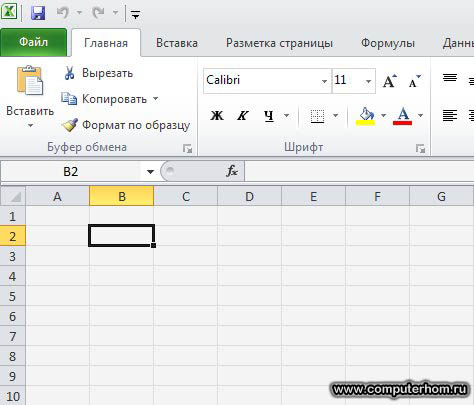Apply yellow fill color bucket
Image resolution: width=474 pixels, height=405 pixels.
click(x=365, y=116)
